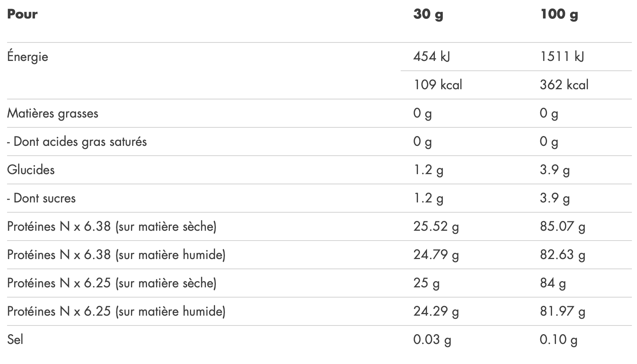Click the 'Énergie' row label
The height and width of the screenshot is (364, 637).
28,57
